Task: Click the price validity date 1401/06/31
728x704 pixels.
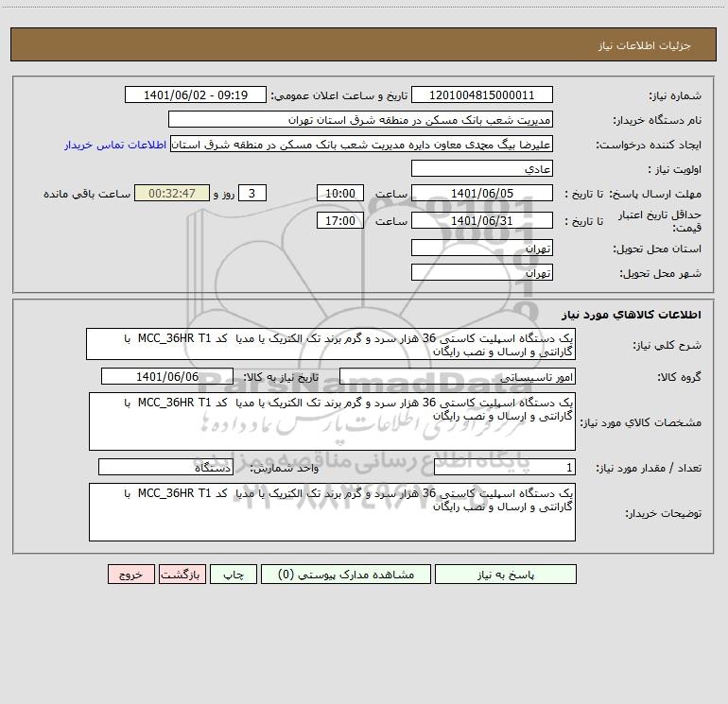Action: 482,220
